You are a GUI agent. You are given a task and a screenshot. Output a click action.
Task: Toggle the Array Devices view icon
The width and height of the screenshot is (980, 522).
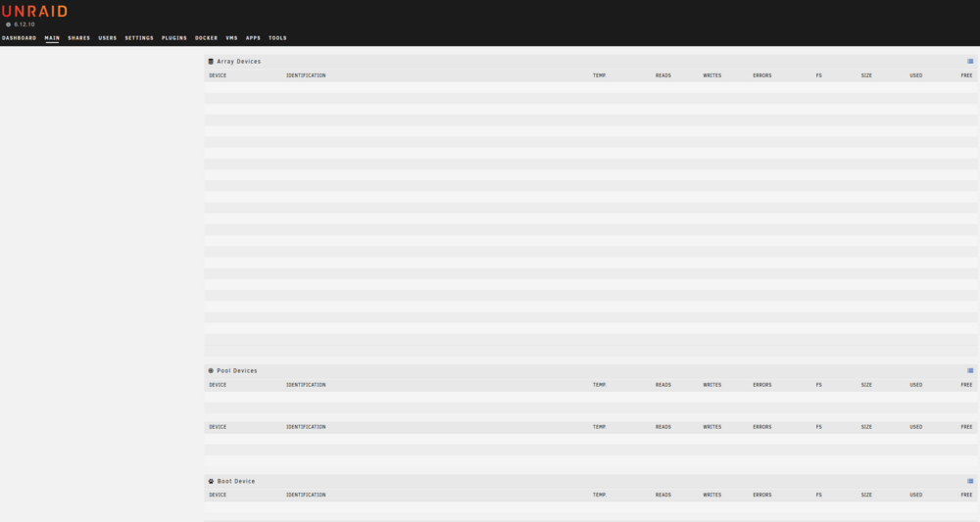click(x=970, y=61)
